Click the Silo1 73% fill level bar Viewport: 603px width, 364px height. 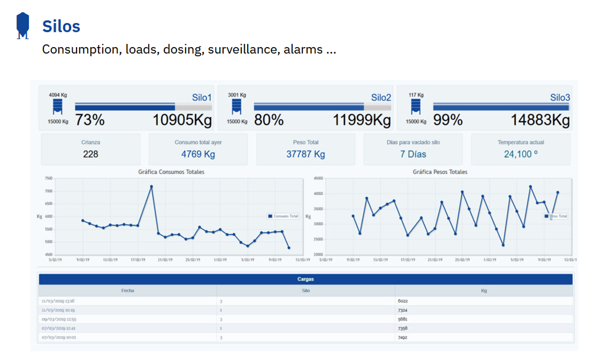click(x=125, y=107)
